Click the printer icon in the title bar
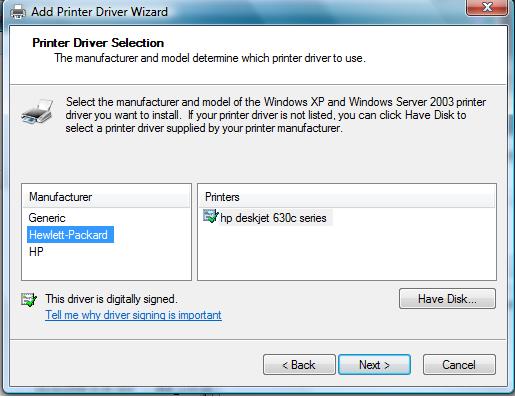 point(17,12)
